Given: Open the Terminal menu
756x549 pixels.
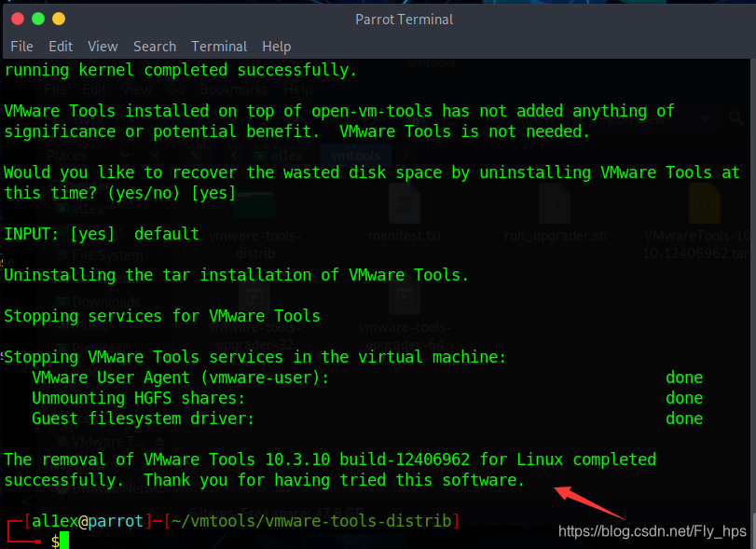Looking at the screenshot, I should [219, 47].
